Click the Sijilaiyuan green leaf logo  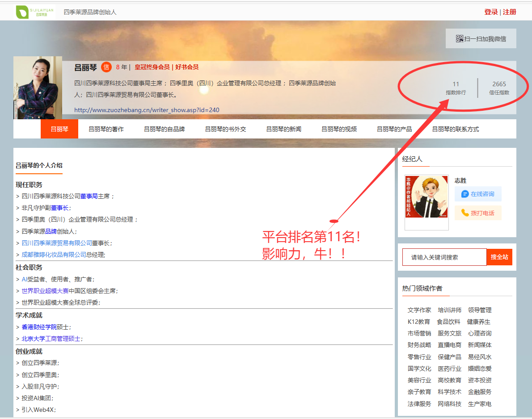point(22,12)
